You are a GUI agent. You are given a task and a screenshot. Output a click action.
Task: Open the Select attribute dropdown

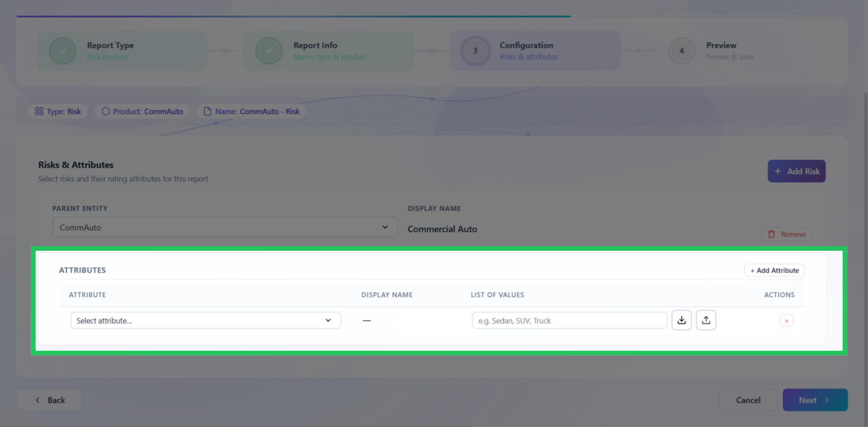click(x=206, y=320)
